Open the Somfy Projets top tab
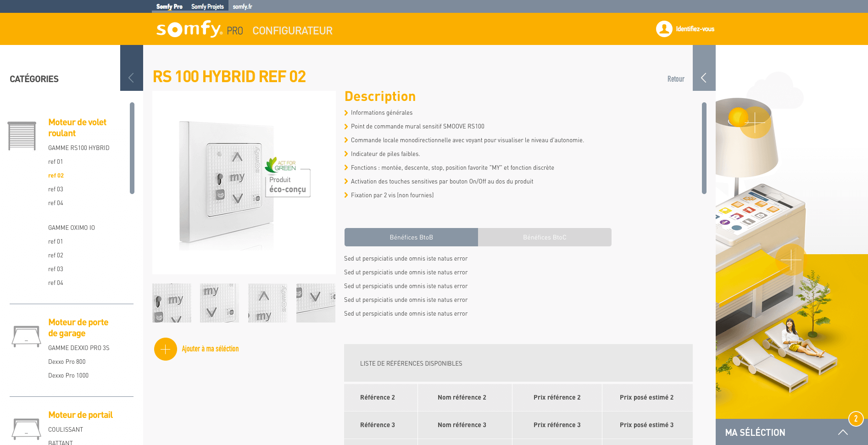 click(207, 6)
